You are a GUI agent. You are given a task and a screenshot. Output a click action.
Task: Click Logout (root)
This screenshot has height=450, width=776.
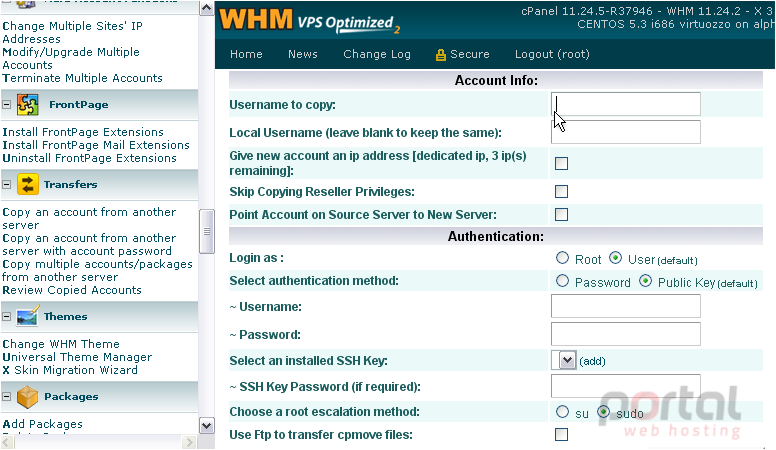(x=552, y=54)
